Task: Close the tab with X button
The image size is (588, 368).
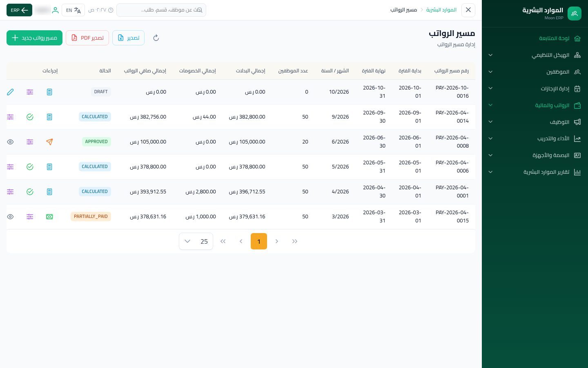Action: (468, 10)
